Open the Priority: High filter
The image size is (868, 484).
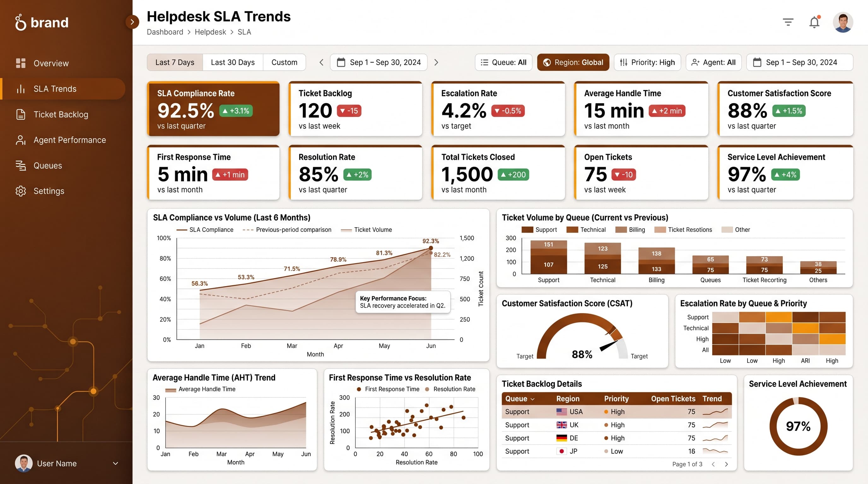point(647,62)
